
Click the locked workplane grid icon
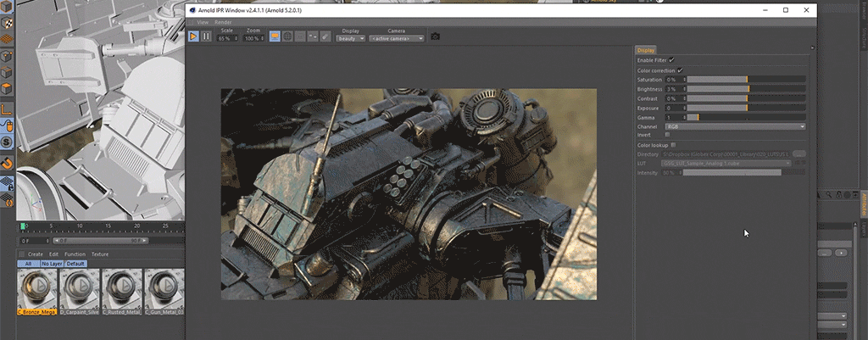point(7,183)
